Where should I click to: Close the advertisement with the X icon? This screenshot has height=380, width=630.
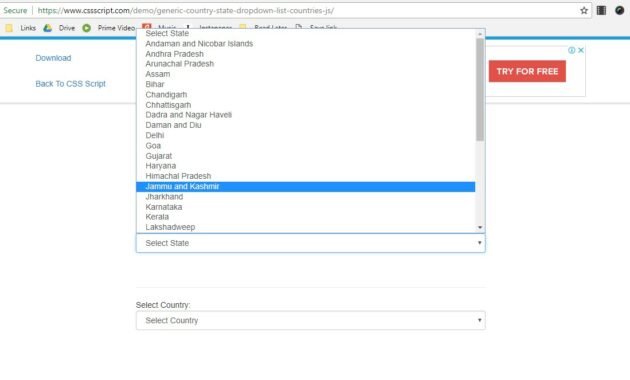581,50
